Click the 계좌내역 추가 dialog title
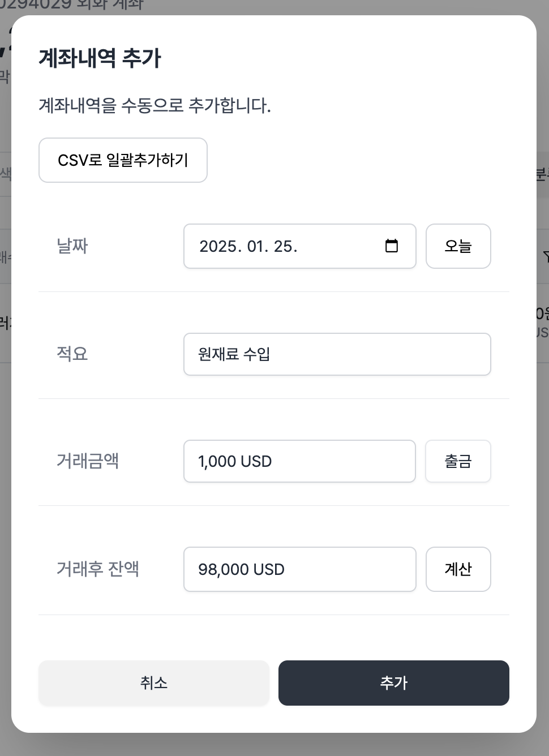Viewport: 549px width, 756px height. coord(100,58)
